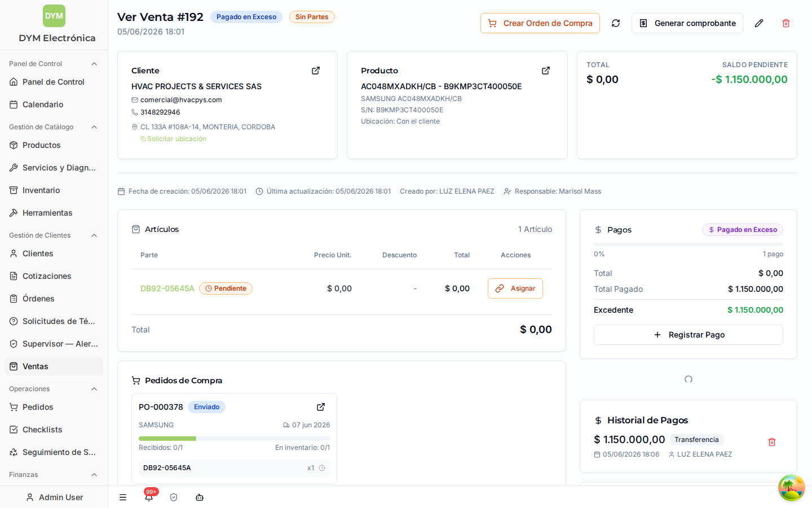Click part link DB92-05645A

pos(167,288)
